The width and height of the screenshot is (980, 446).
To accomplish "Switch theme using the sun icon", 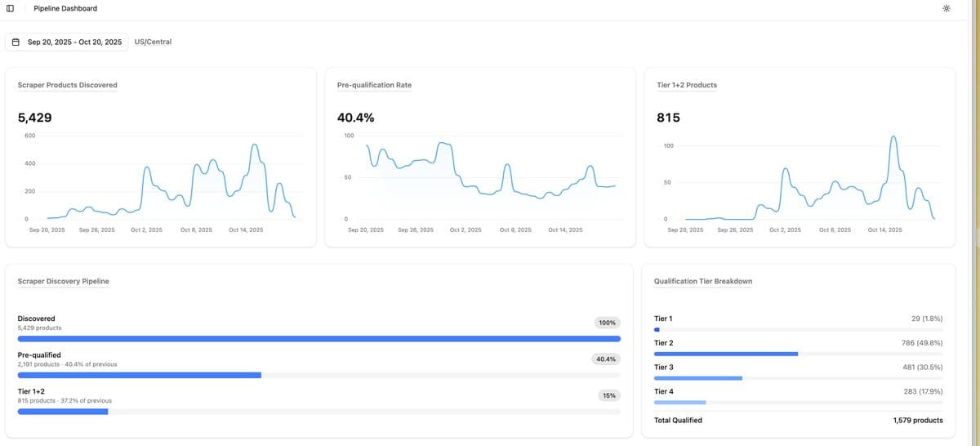I will (x=946, y=8).
